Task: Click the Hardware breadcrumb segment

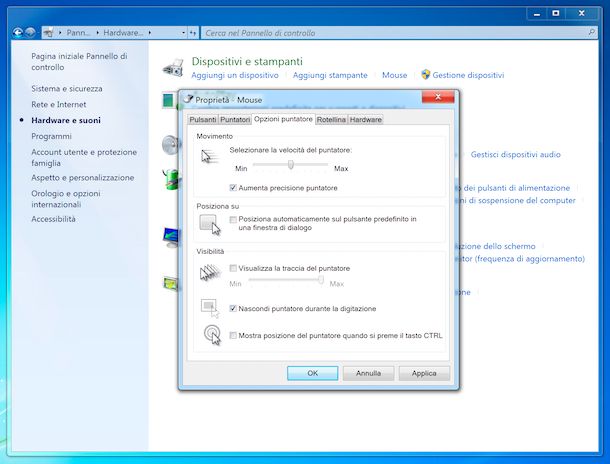Action: point(123,33)
